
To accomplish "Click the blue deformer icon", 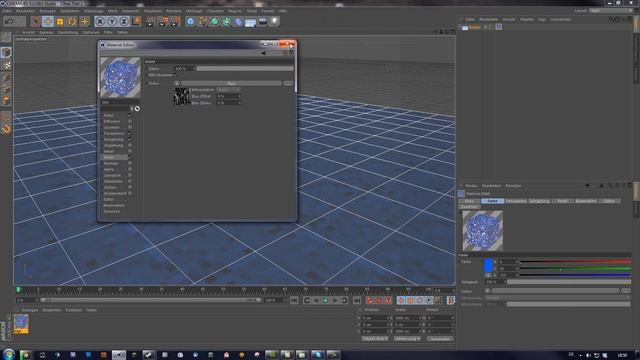I will coord(239,21).
